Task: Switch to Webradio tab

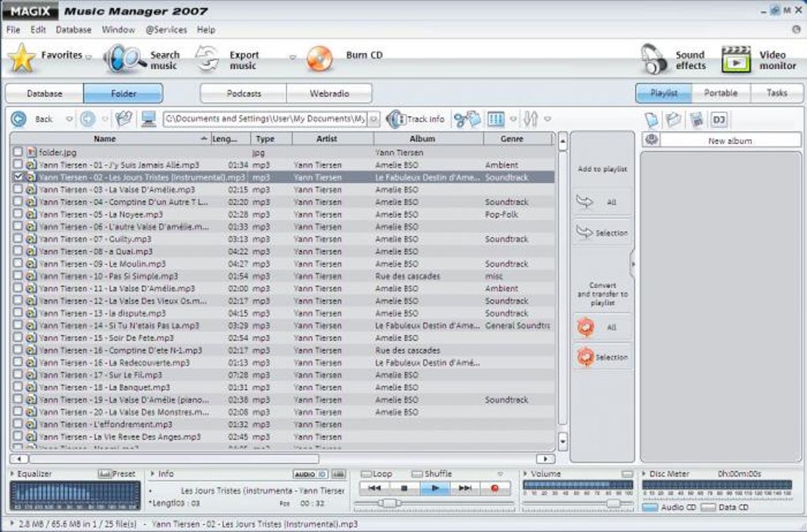Action: point(329,93)
